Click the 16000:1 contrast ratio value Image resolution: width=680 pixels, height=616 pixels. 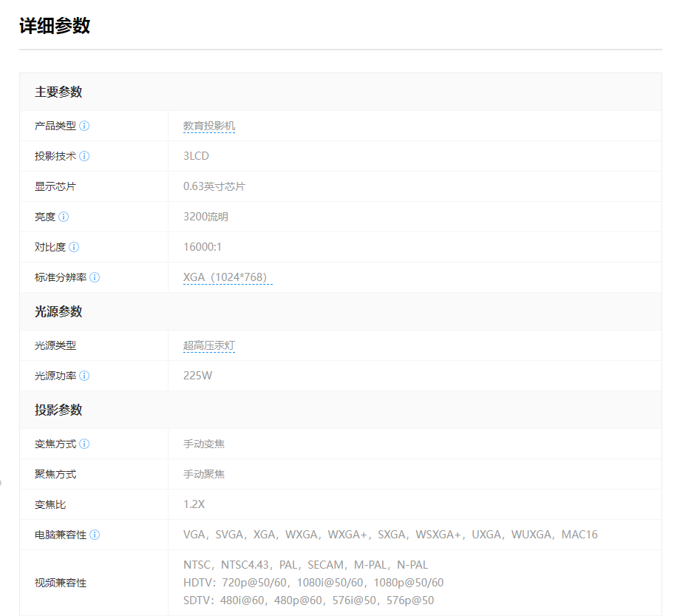(203, 247)
